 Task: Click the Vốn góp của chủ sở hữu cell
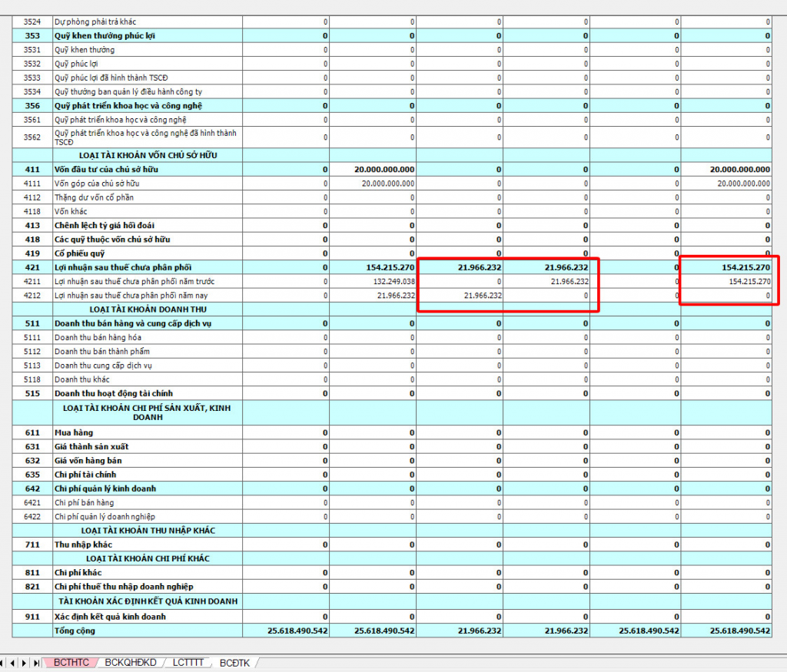pyautogui.click(x=148, y=184)
